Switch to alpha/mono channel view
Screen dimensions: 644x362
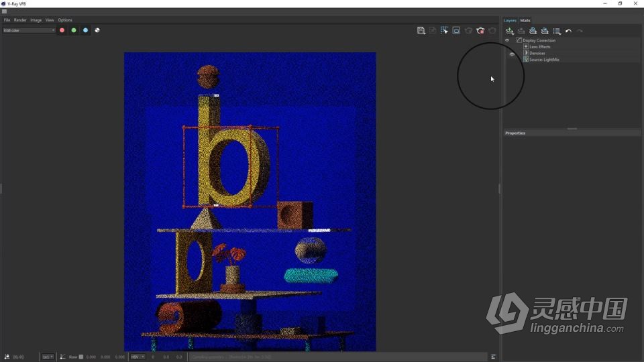pos(97,30)
